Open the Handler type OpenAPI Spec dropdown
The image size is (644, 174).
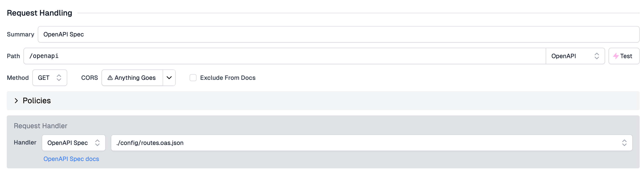[74, 143]
